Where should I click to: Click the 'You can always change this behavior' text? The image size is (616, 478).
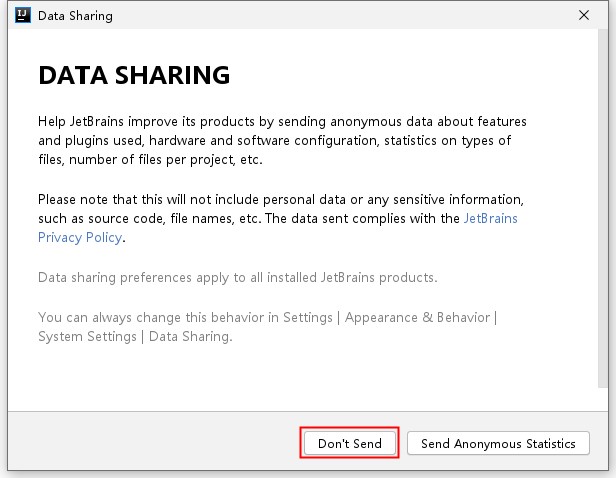pyautogui.click(x=185, y=317)
